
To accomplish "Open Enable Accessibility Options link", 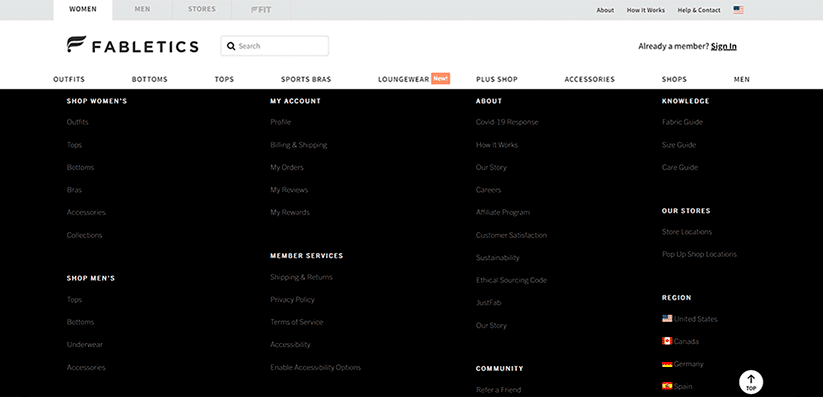I will coord(315,368).
